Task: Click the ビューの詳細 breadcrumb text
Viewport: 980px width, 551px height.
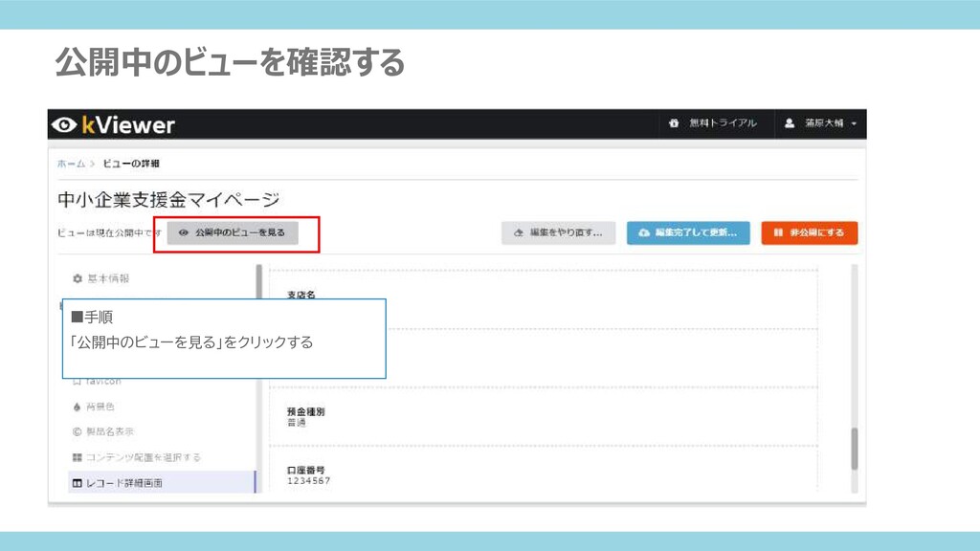Action: (131, 164)
